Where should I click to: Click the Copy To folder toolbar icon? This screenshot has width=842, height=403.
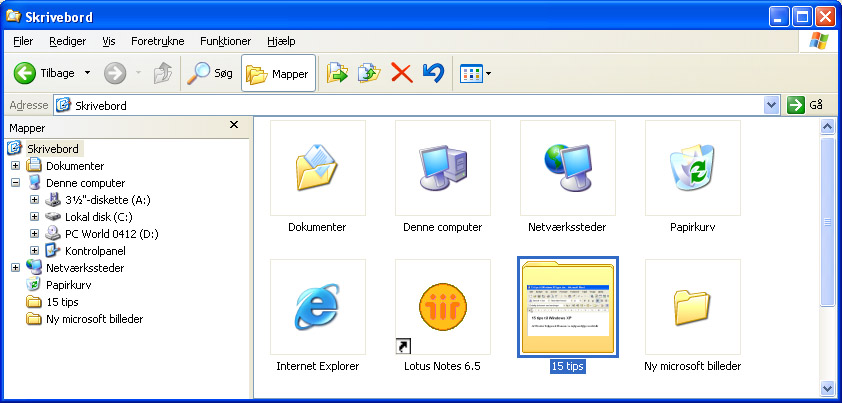coord(369,73)
